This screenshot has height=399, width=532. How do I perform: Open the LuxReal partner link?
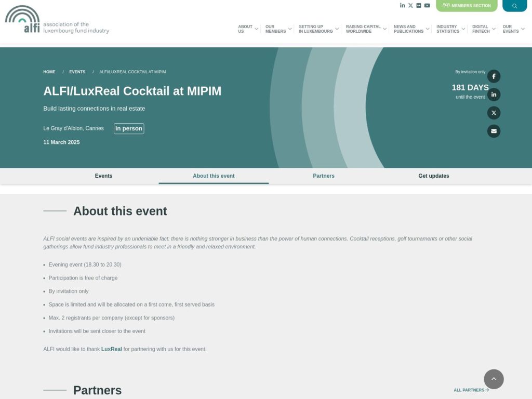point(111,349)
